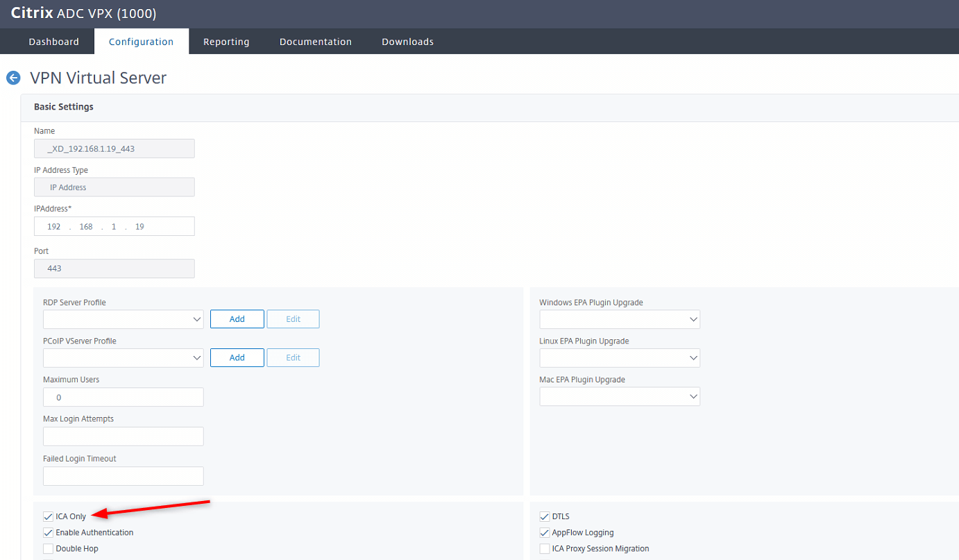
Task: Enable ICA Proxy Session Migration
Action: 545,548
